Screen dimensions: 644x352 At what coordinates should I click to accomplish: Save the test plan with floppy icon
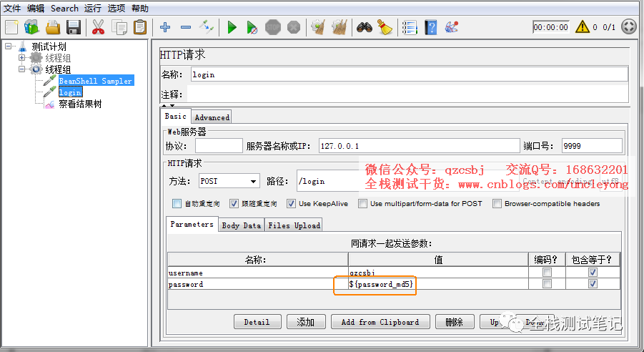[x=74, y=28]
